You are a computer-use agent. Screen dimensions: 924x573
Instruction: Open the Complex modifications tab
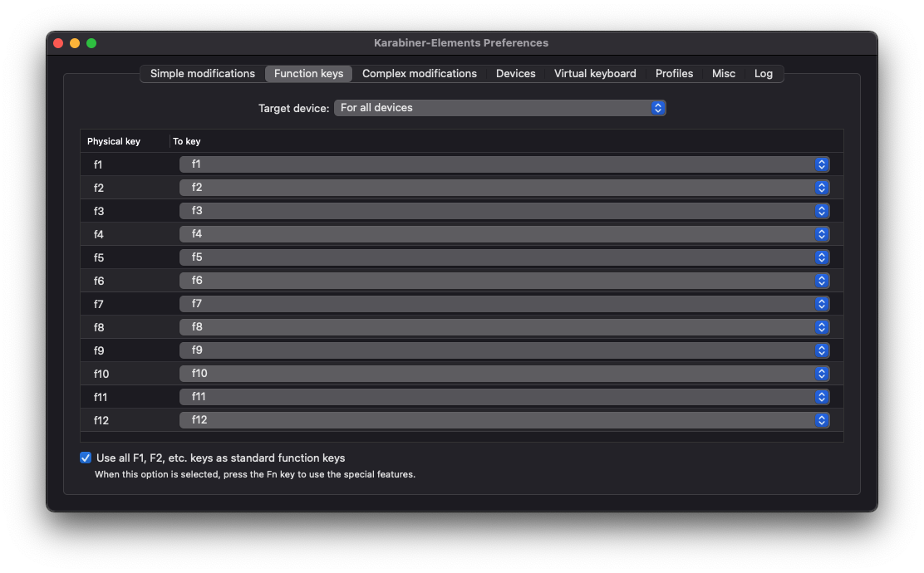[419, 74]
